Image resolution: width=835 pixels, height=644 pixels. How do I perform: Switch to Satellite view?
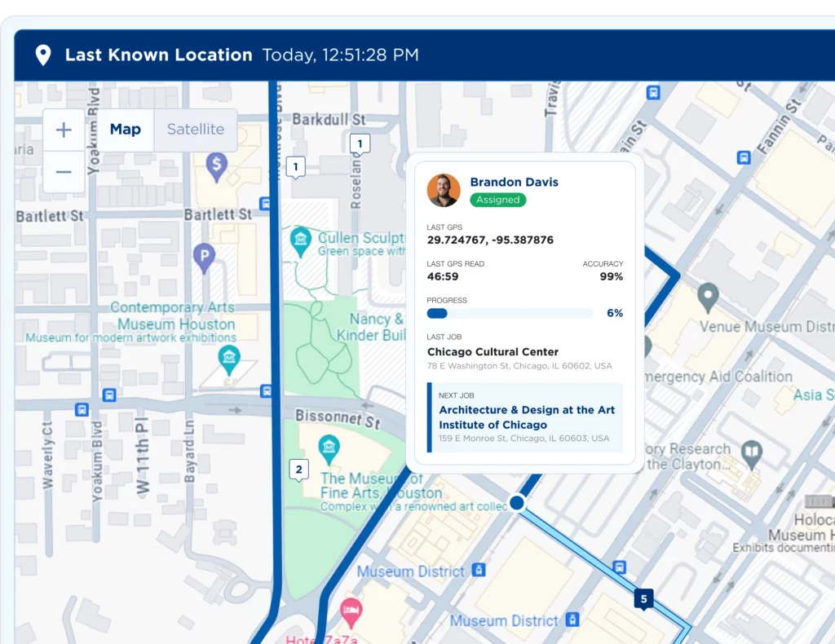196,130
